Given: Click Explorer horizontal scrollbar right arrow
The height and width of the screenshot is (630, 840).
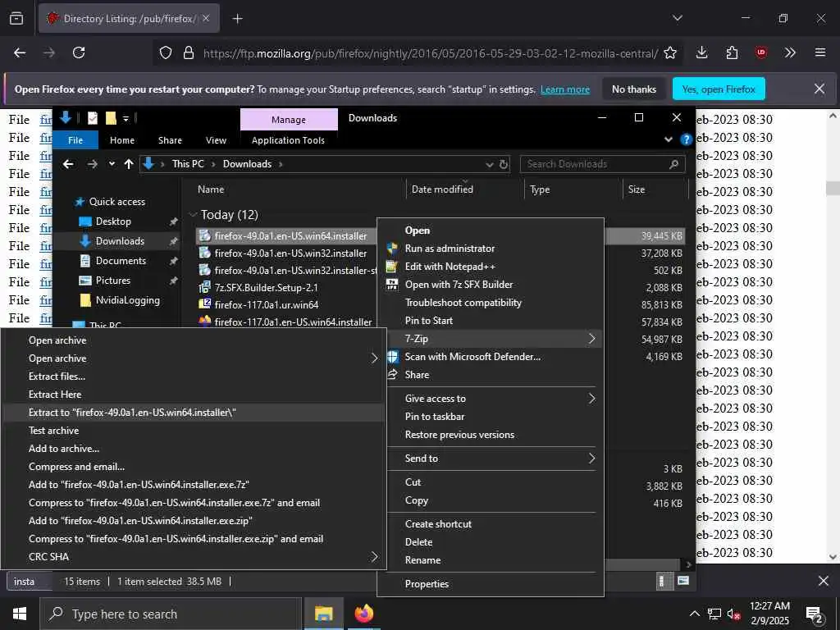Looking at the screenshot, I should pos(689,564).
